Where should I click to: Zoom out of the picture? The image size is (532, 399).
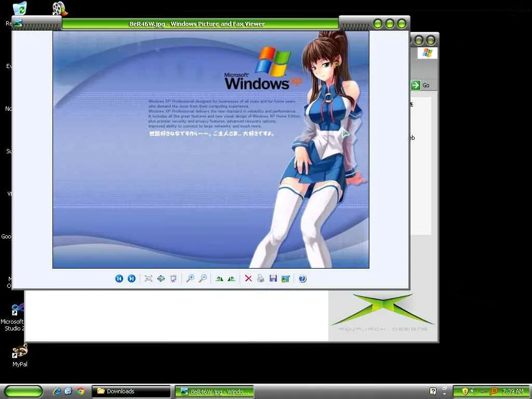tap(203, 278)
